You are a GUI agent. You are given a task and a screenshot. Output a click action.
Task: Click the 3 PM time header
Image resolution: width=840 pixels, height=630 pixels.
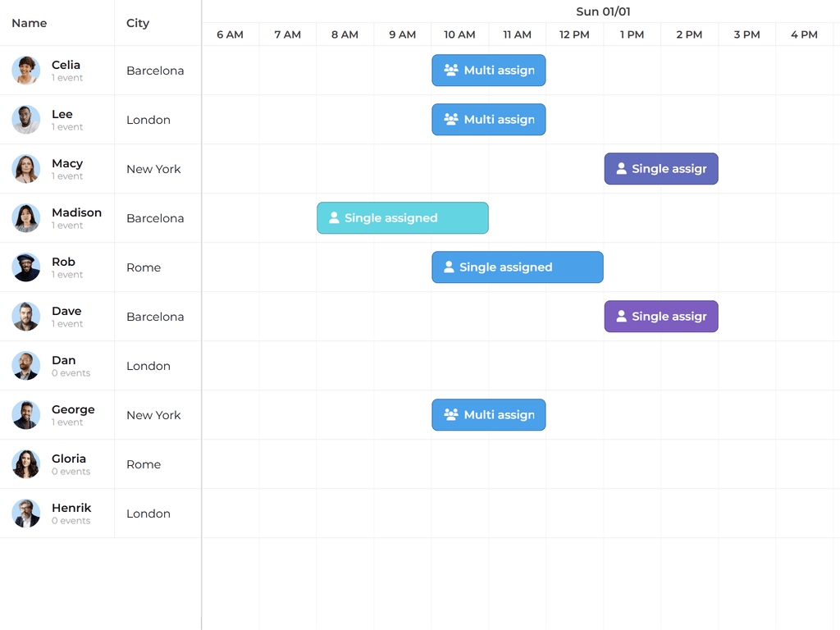746,34
